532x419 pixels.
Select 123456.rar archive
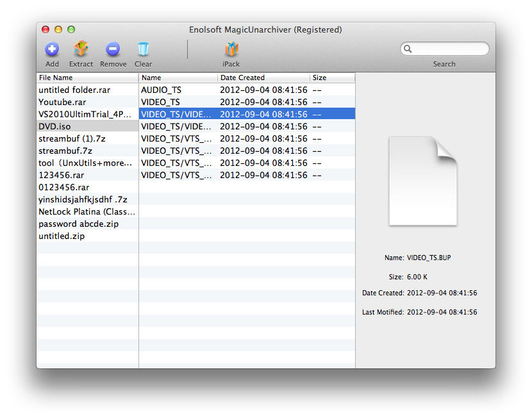(88, 176)
